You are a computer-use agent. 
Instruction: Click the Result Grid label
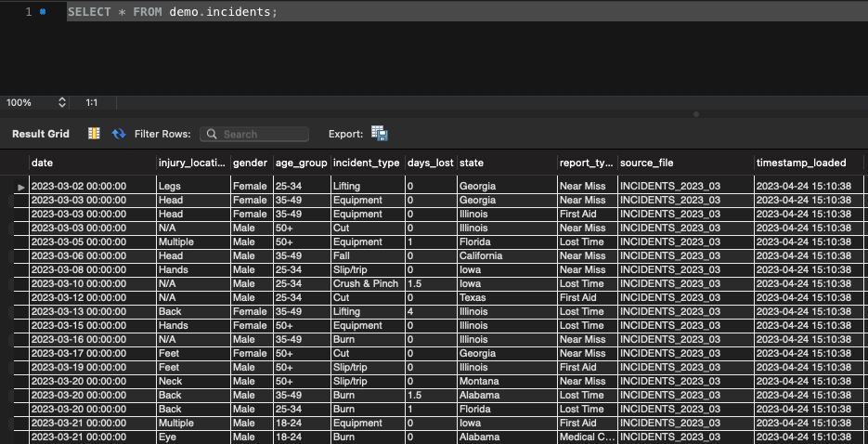(x=41, y=134)
